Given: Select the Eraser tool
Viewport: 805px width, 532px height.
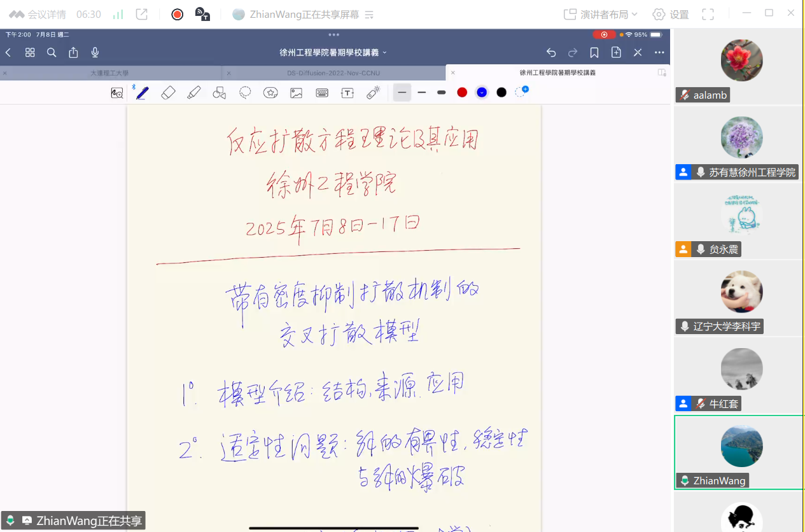Looking at the screenshot, I should [x=168, y=93].
